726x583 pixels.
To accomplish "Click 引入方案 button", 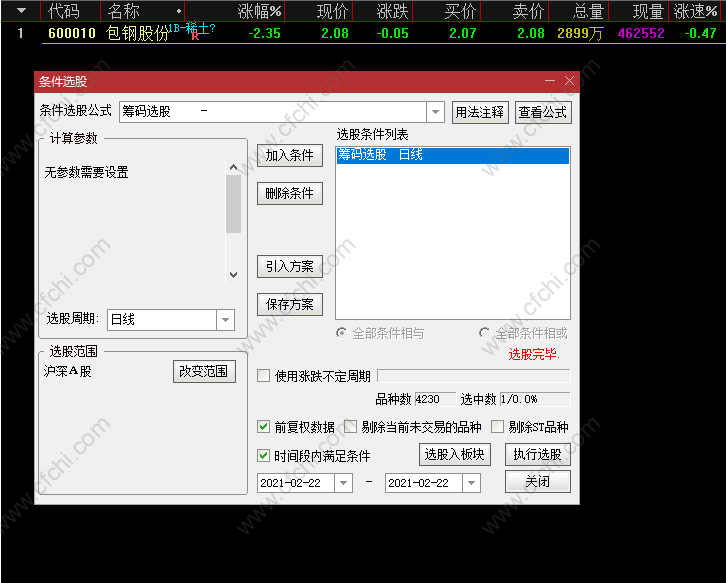I will coord(289,266).
